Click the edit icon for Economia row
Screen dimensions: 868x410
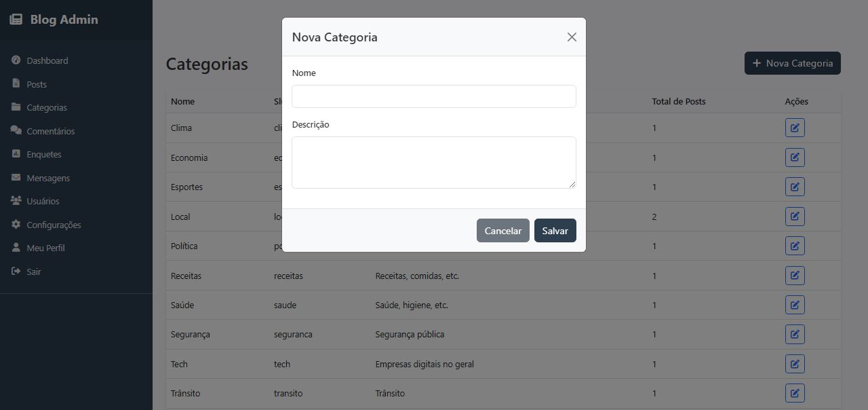(x=795, y=157)
